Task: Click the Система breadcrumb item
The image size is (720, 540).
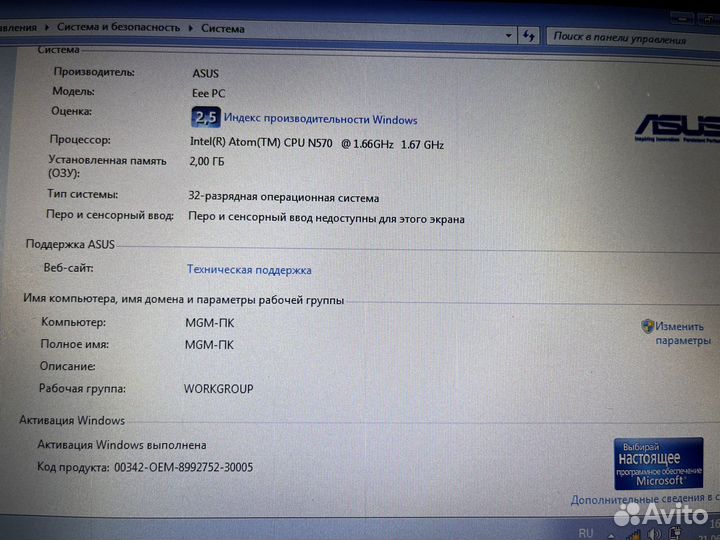Action: [223, 28]
